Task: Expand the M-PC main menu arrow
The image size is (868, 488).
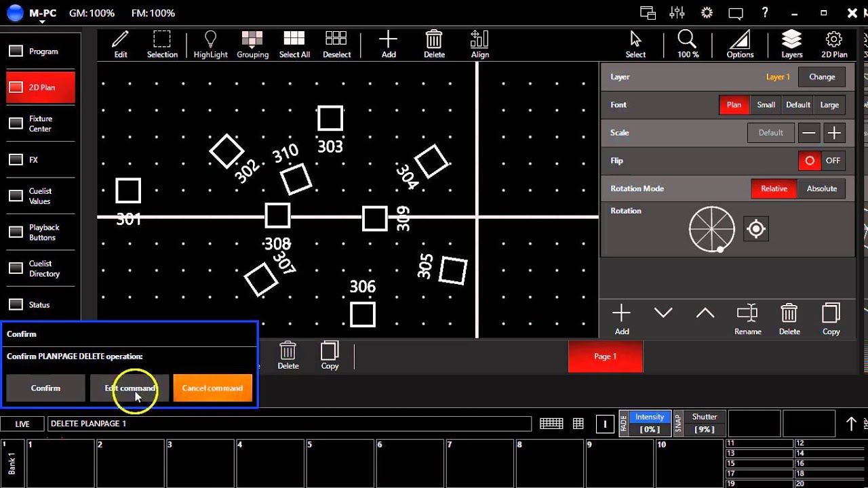Action: click(x=42, y=22)
